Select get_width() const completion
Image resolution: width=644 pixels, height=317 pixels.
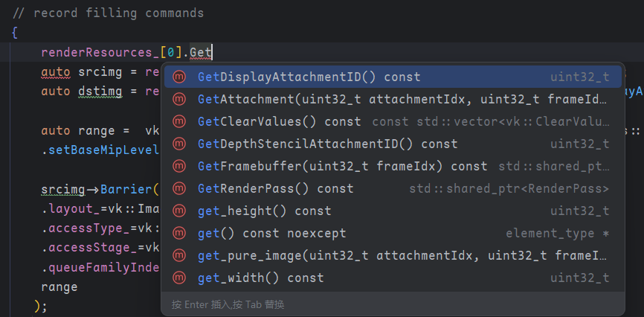260,278
